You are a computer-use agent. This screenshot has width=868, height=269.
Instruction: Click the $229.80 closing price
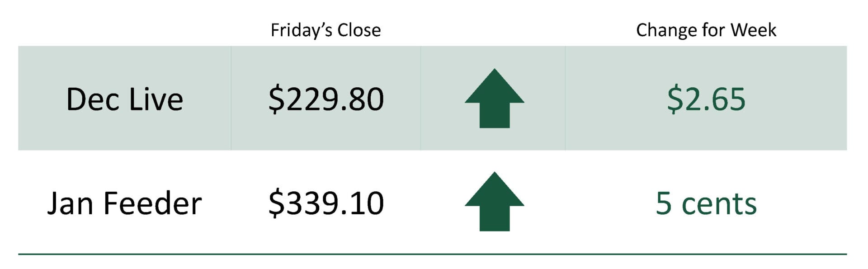click(326, 99)
